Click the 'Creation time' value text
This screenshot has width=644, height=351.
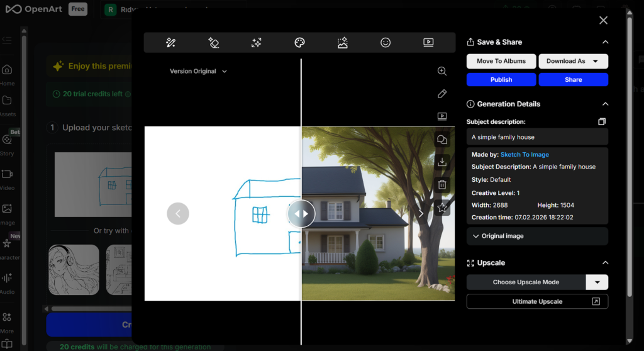544,218
